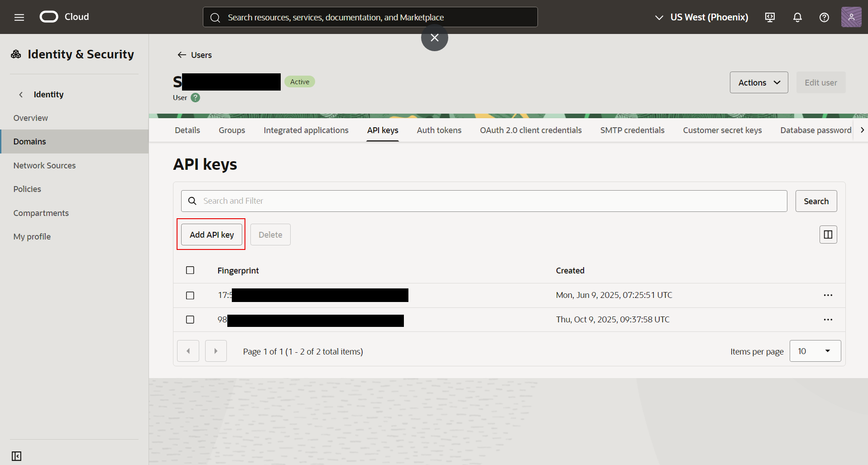Switch to the Auth tokens tab

point(439,130)
